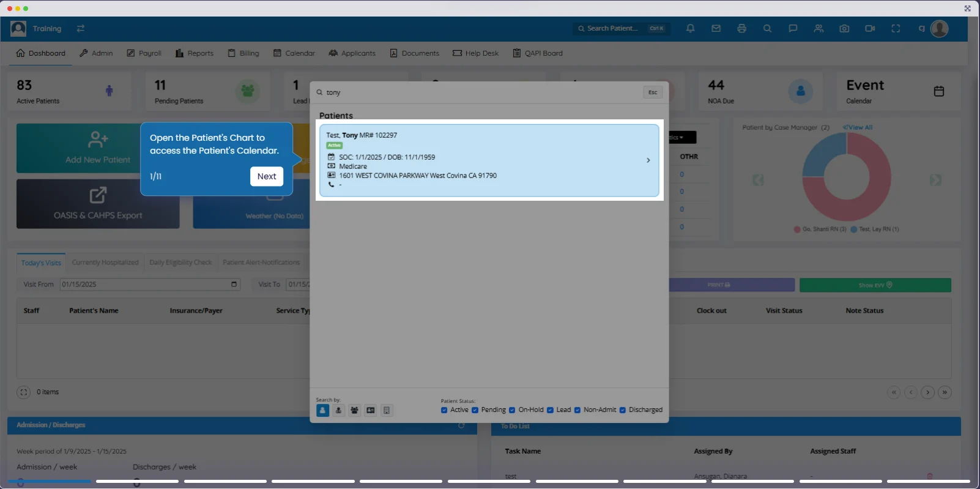Uncheck the Discharged patient status checkbox
Viewport: 980px width, 489px height.
622,410
